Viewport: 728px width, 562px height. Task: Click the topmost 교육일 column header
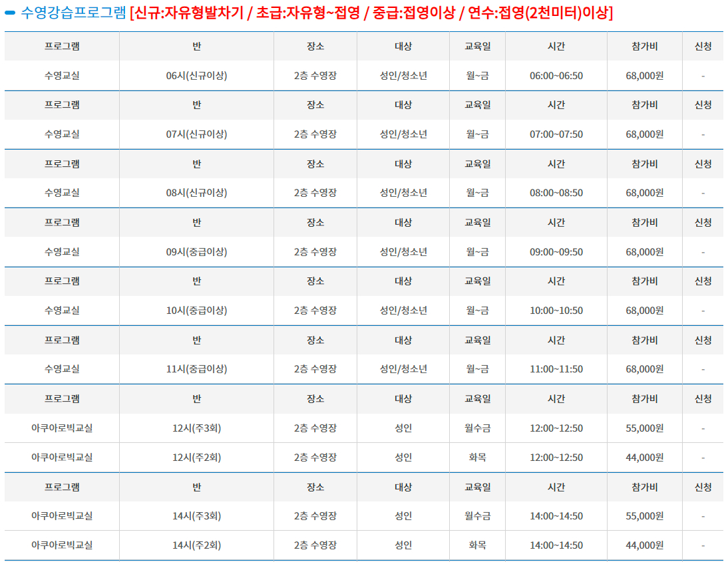(477, 47)
